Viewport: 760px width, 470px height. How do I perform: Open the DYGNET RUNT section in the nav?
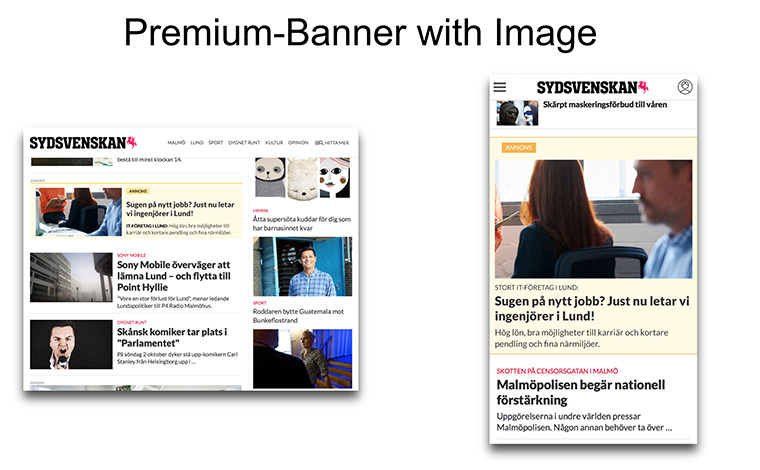point(244,142)
